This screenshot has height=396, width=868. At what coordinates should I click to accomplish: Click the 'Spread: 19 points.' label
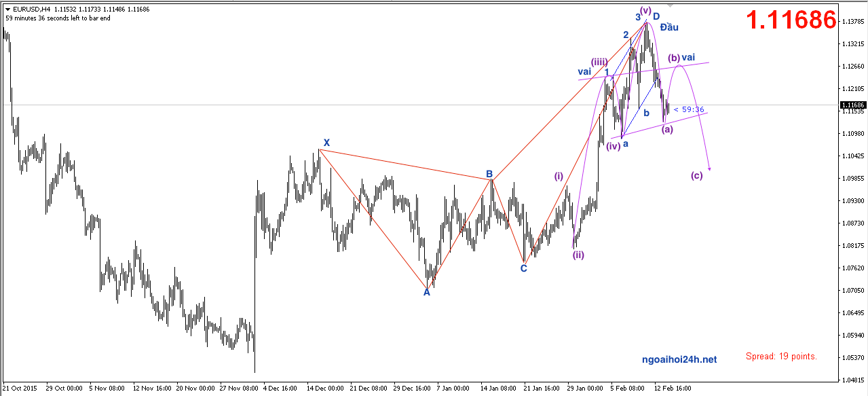(x=781, y=356)
